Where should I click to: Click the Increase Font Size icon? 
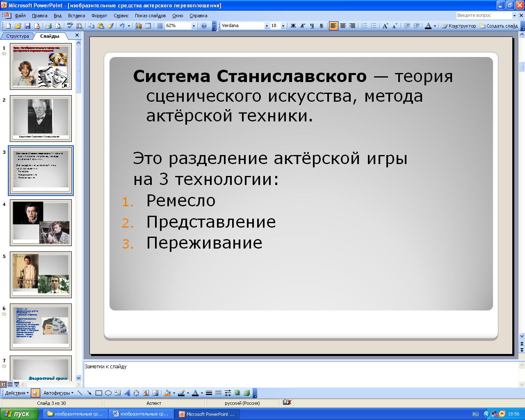(385, 26)
